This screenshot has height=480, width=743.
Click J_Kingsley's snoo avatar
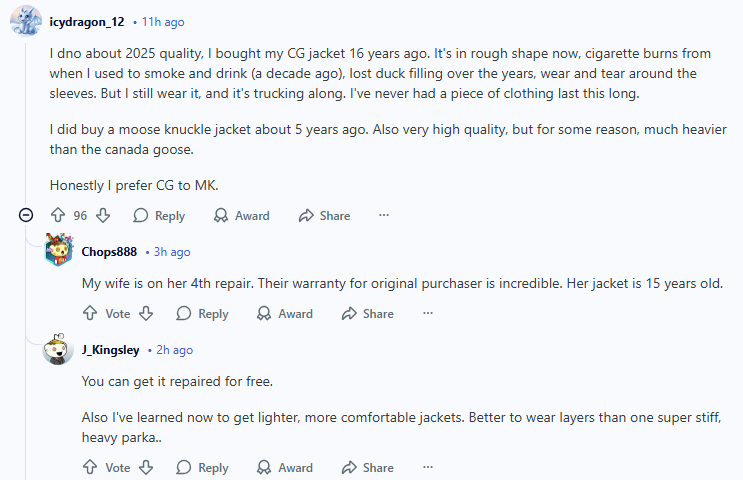[58, 350]
